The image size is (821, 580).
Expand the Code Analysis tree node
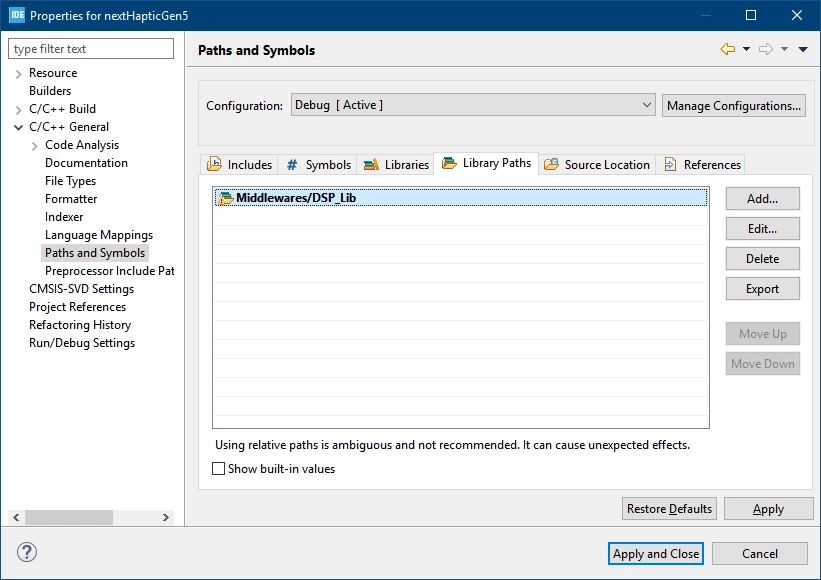(x=35, y=146)
